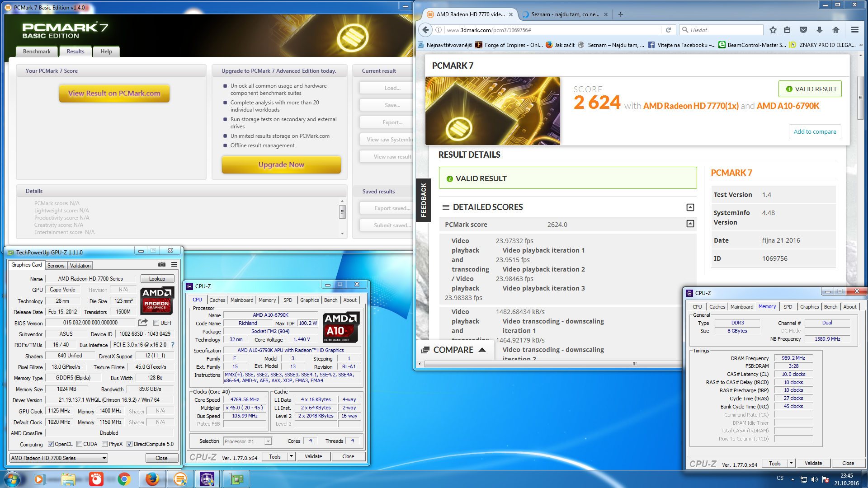This screenshot has height=488, width=868.
Task: Click PCMark Details panel scrollbar thumb
Action: (342, 211)
